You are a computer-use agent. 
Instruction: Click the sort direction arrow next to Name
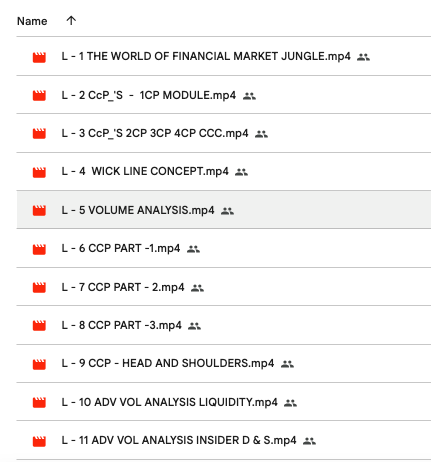pyautogui.click(x=71, y=21)
